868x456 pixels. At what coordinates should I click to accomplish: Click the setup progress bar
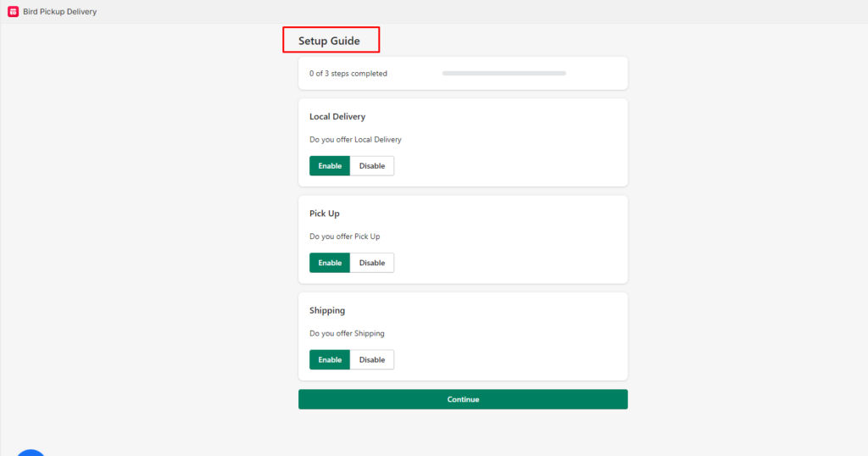click(504, 74)
